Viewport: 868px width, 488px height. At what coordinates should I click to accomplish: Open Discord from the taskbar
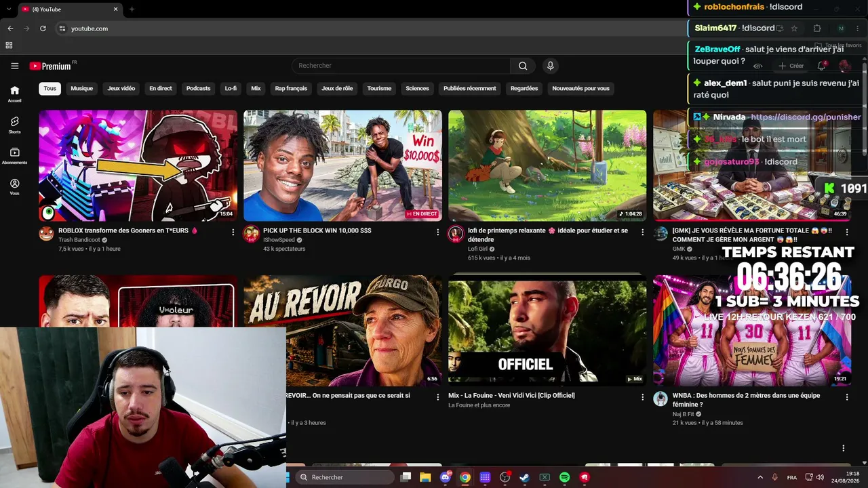(445, 477)
